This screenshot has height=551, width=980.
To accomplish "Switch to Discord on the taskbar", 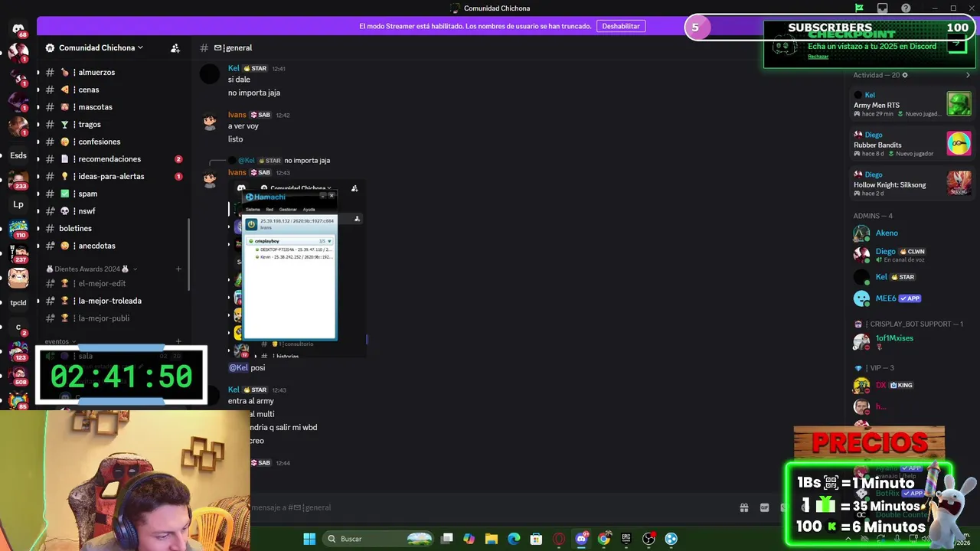I will click(x=581, y=539).
